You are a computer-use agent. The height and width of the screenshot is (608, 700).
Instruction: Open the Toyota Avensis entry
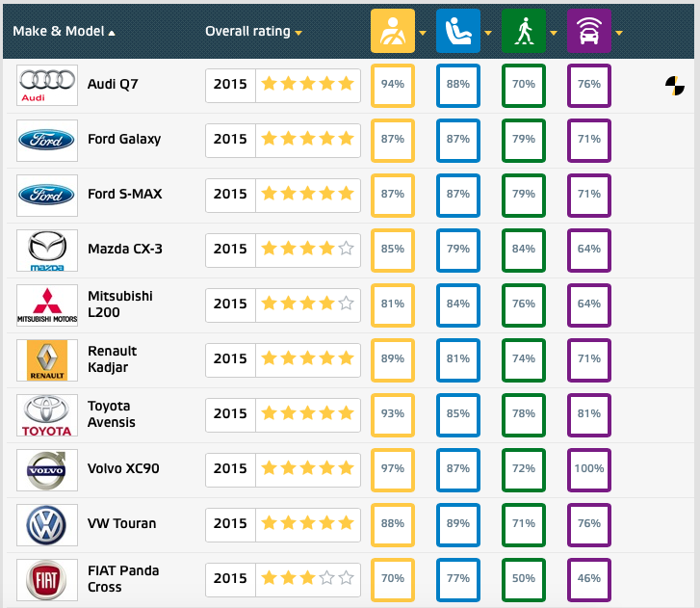tap(111, 414)
